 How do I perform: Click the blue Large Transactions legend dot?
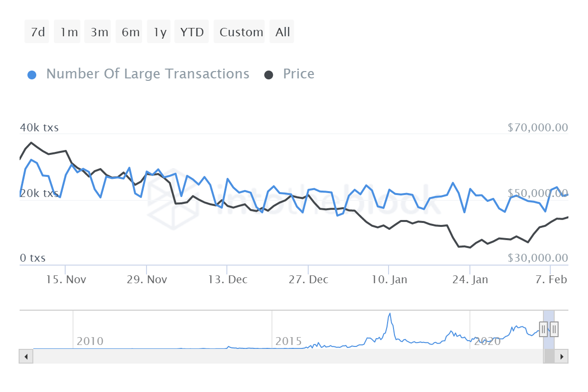tap(32, 75)
